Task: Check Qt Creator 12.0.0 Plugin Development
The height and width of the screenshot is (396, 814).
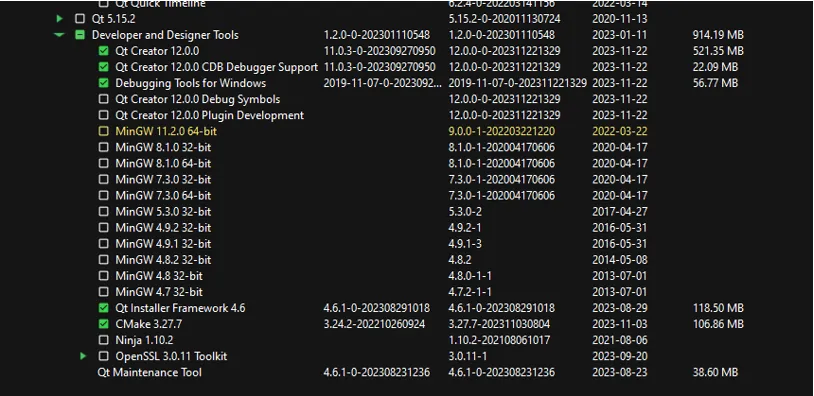Action: [x=104, y=115]
